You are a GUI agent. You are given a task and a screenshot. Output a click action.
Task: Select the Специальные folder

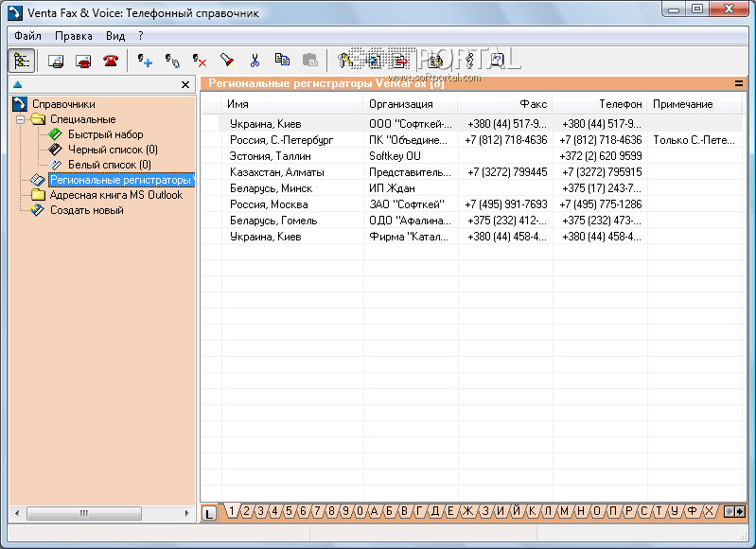coord(83,119)
